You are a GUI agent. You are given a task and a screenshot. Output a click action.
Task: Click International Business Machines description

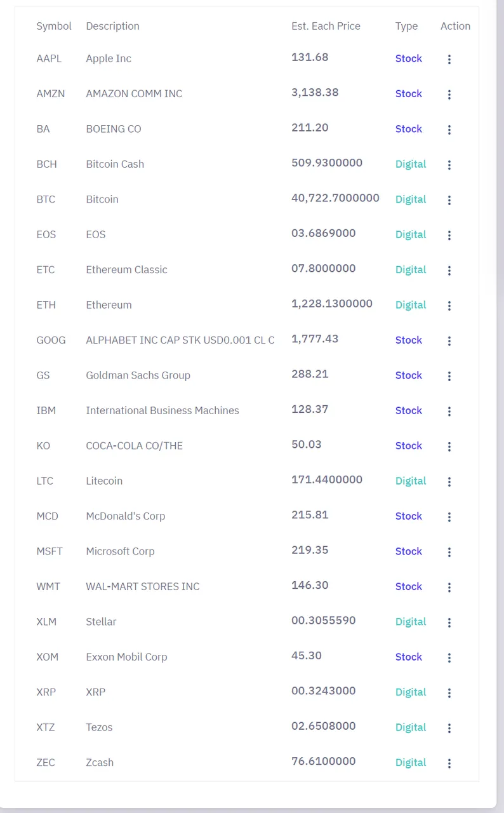tap(162, 410)
